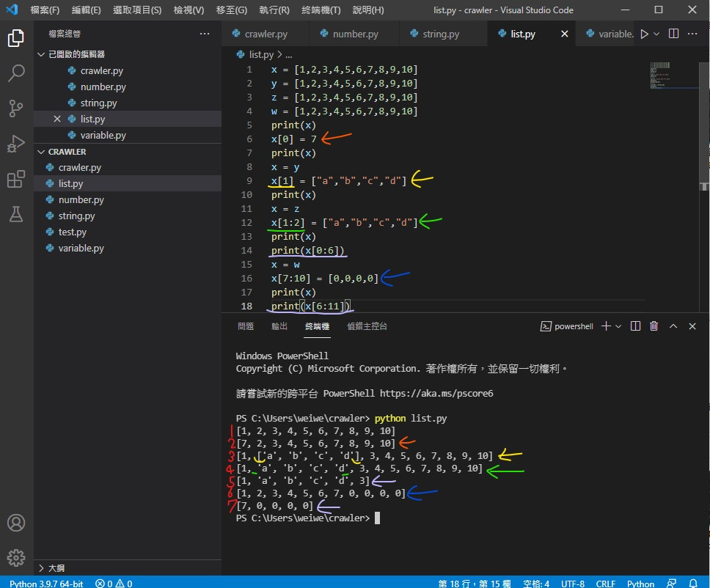710x588 pixels.
Task: Open test.py in CRAWLER folder
Action: point(128,232)
